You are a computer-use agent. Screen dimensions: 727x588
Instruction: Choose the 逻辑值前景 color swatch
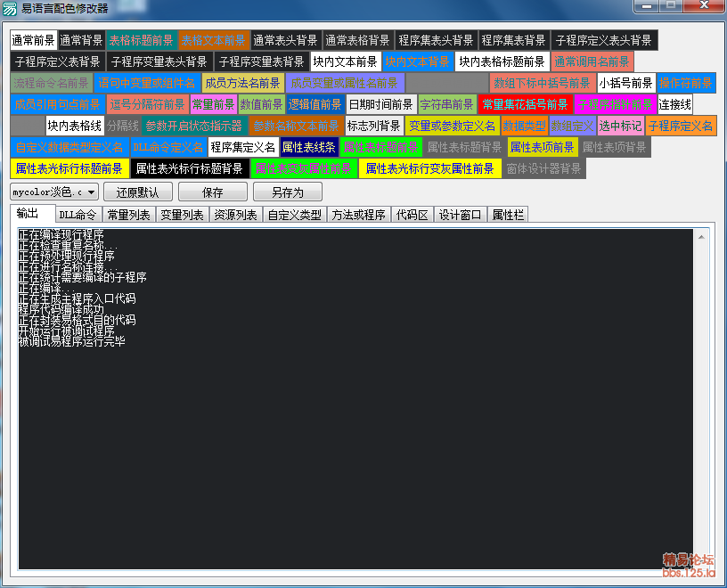click(x=315, y=104)
